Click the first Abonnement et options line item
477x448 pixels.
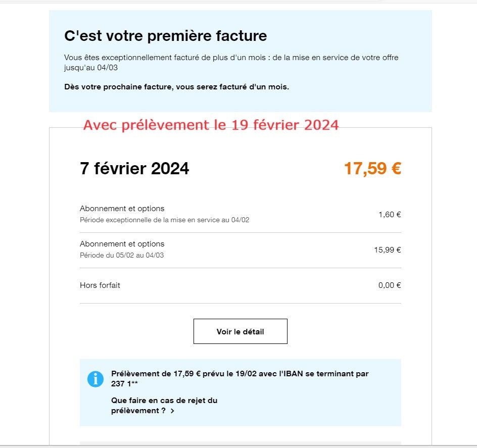pos(122,209)
